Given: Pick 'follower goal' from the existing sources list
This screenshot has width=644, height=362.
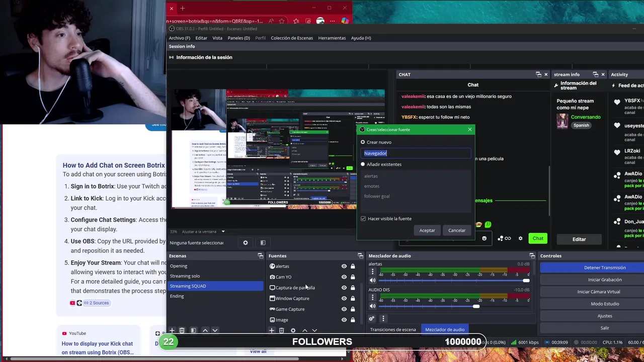Looking at the screenshot, I should 377,196.
